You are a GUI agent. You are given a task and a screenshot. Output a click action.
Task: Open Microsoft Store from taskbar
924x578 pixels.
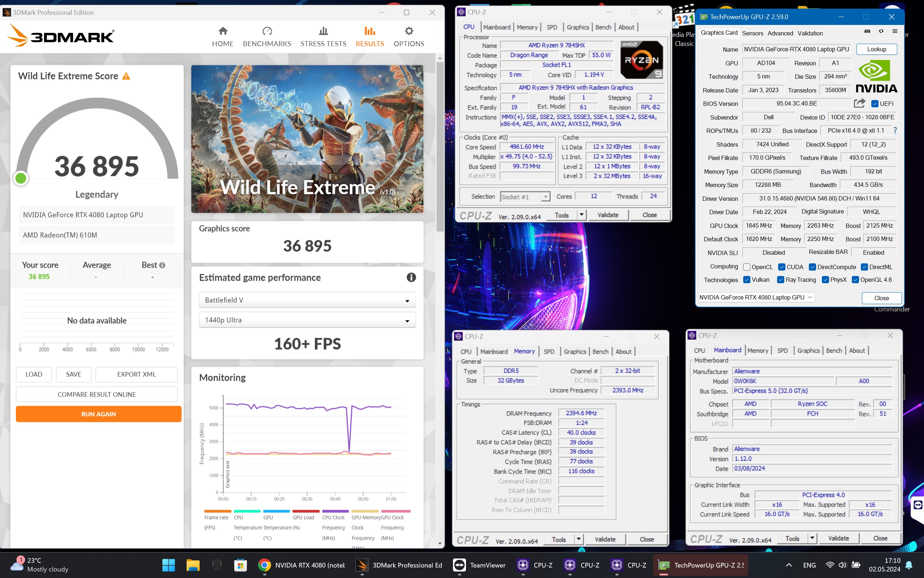(x=240, y=565)
